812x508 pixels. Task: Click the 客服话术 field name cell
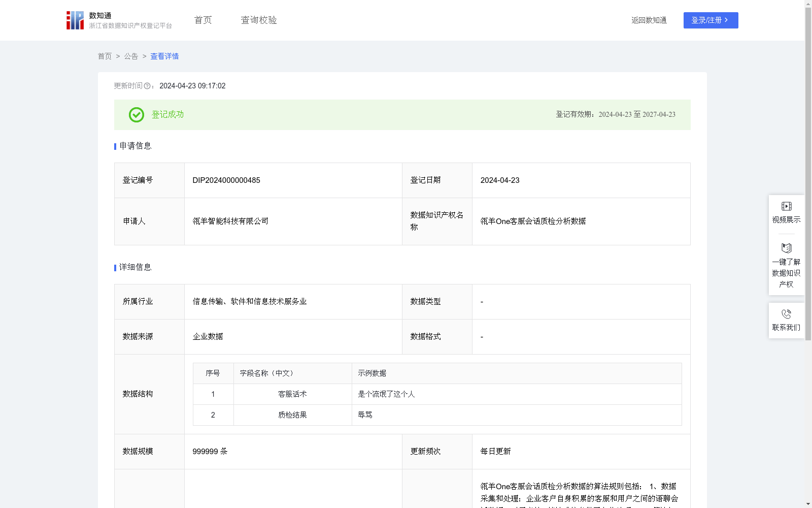pos(292,394)
